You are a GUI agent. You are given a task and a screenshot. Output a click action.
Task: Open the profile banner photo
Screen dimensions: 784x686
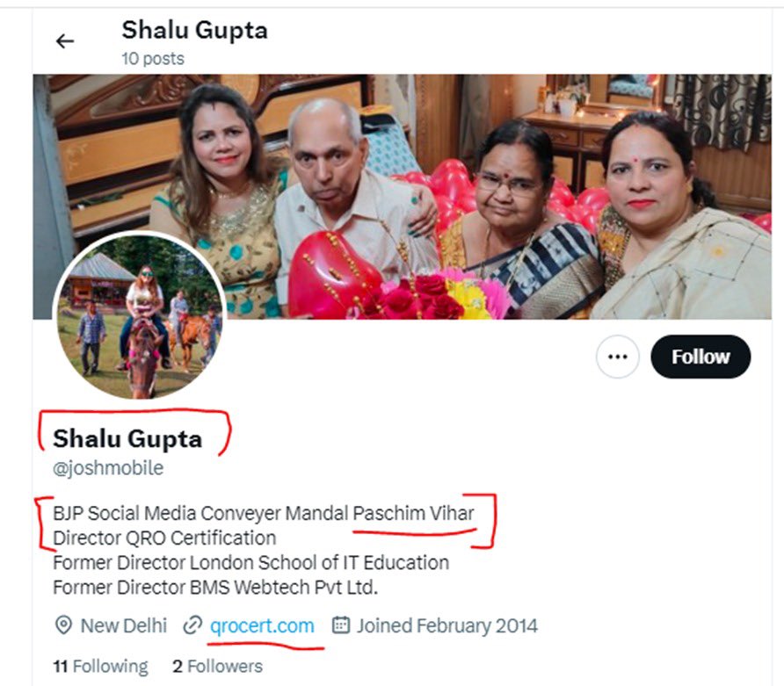402,197
